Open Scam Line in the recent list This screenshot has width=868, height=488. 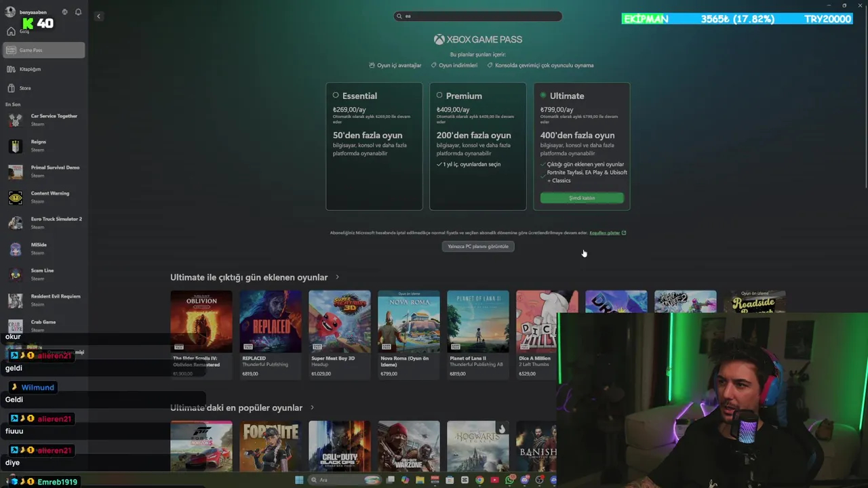tap(44, 274)
